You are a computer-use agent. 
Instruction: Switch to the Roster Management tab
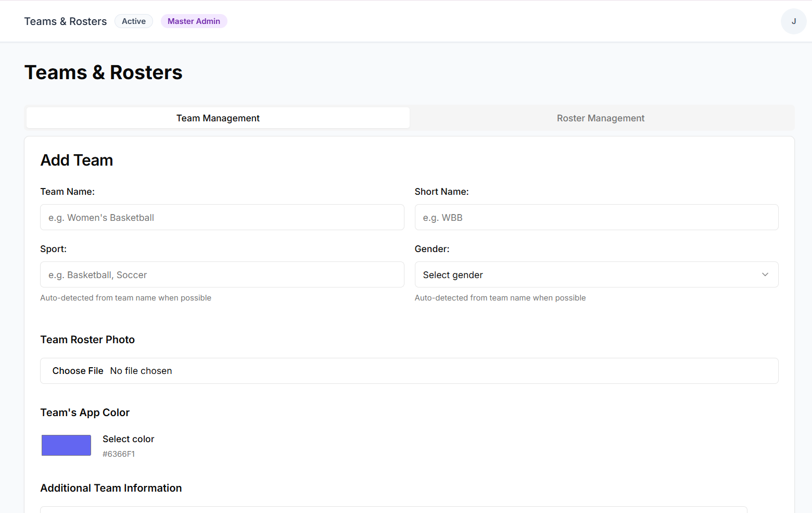coord(600,118)
